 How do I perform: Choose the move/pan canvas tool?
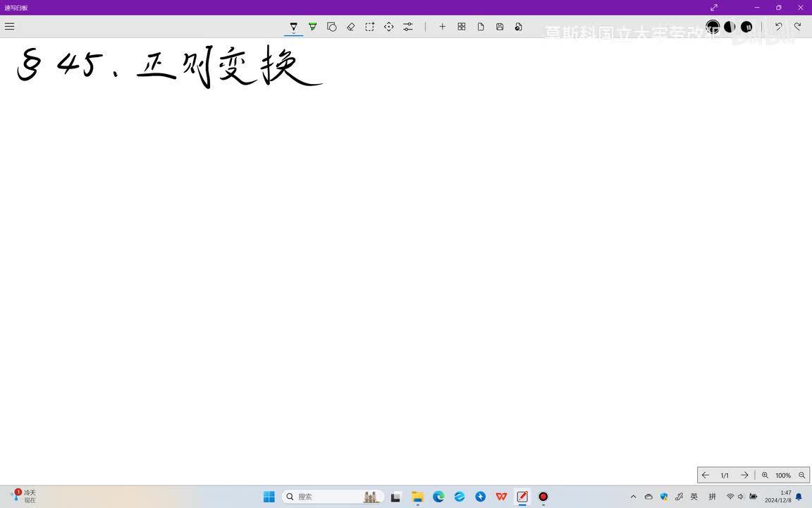tap(389, 26)
